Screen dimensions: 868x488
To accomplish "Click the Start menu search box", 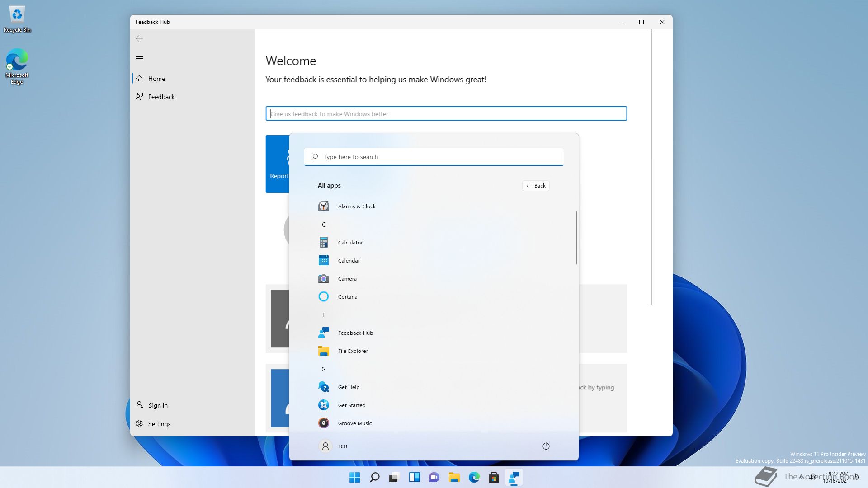I will pyautogui.click(x=434, y=157).
